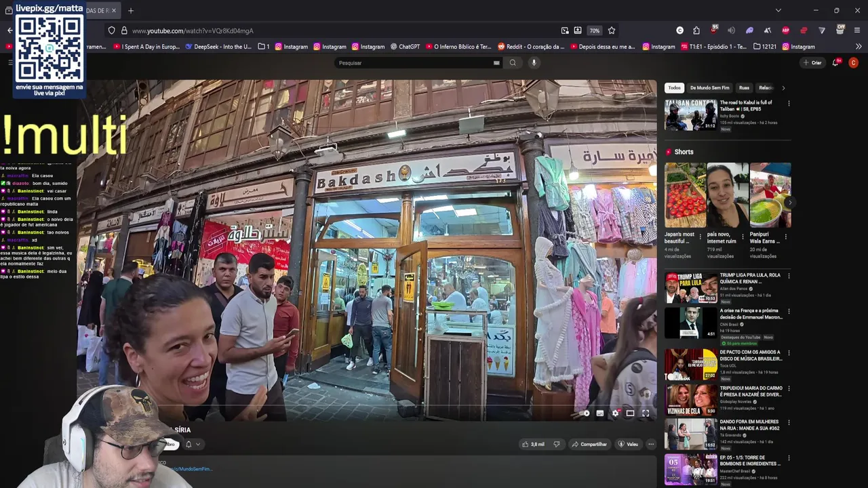
Task: Open DE PACTO COM OS AMIGOS video
Action: (x=690, y=364)
